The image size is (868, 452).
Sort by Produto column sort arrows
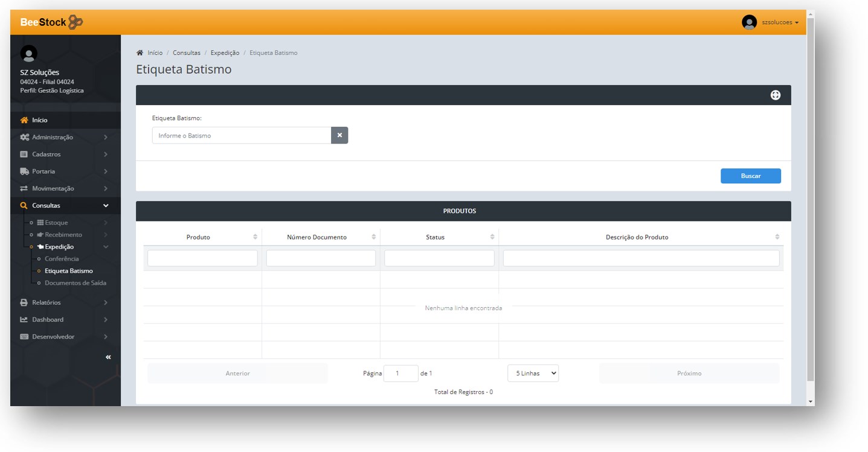255,237
